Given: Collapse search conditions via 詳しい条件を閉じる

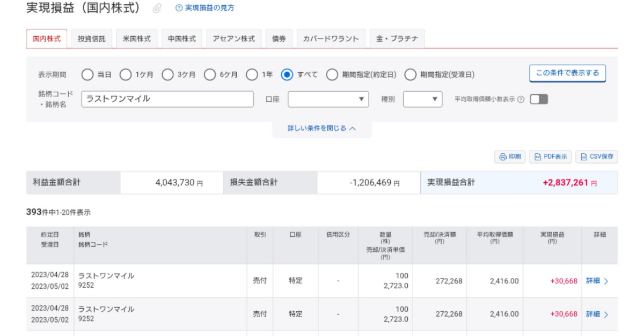Looking at the screenshot, I should 322,129.
